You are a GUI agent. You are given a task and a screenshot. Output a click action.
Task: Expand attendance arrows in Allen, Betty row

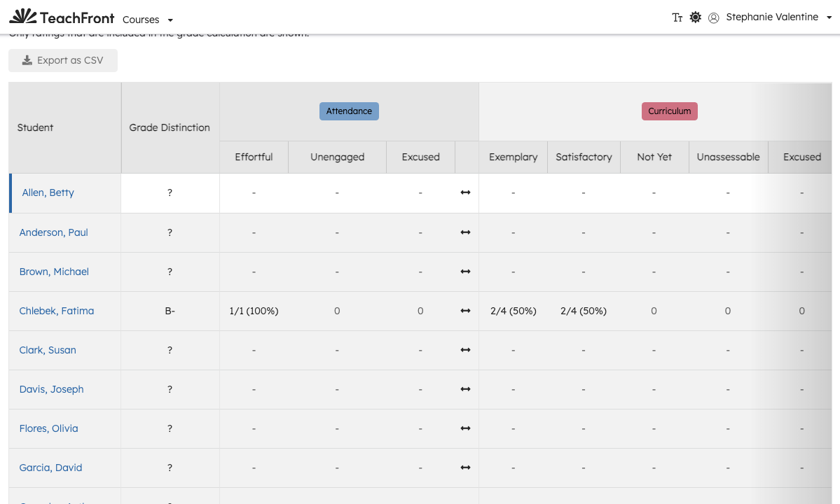point(465,192)
